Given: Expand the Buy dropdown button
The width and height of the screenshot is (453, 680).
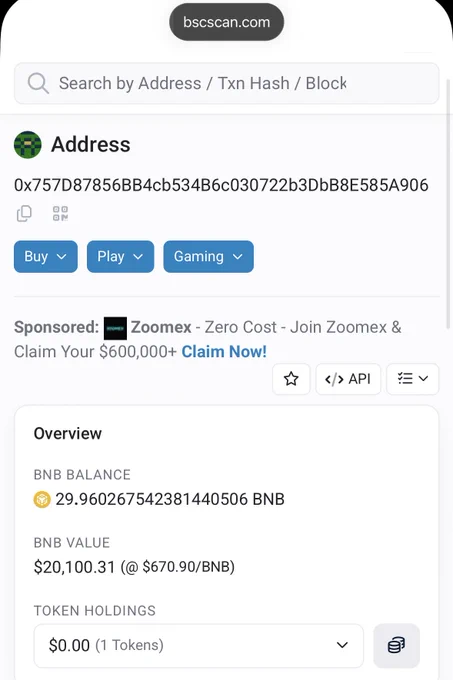Looking at the screenshot, I should coord(46,257).
